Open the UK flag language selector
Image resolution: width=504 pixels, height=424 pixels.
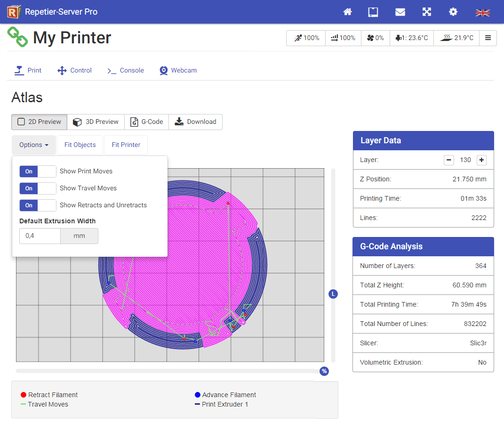point(483,13)
